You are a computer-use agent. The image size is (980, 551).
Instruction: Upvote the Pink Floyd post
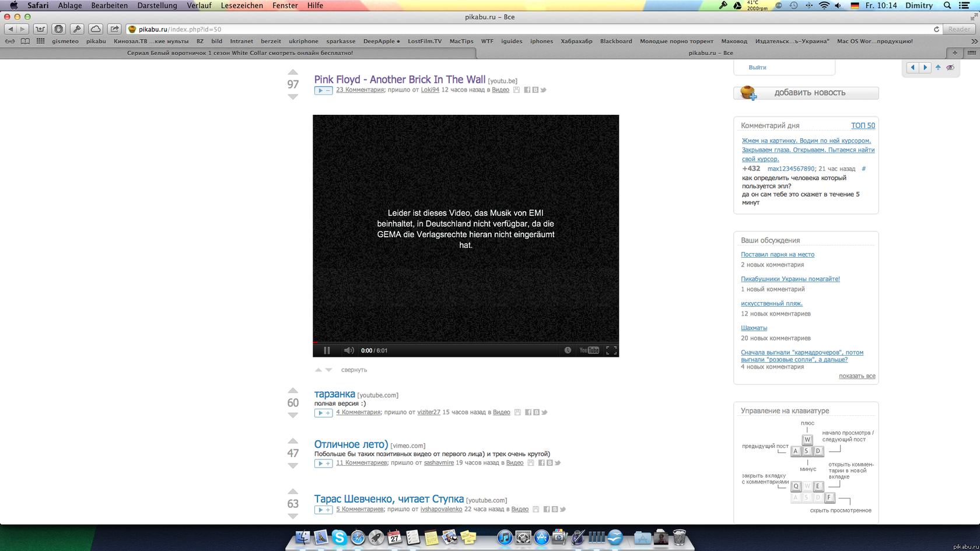pos(293,72)
